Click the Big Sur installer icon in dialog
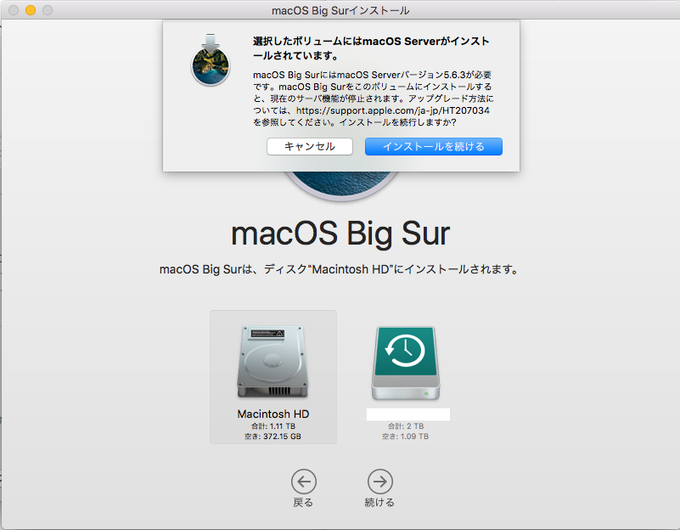The width and height of the screenshot is (680, 530). point(210,60)
